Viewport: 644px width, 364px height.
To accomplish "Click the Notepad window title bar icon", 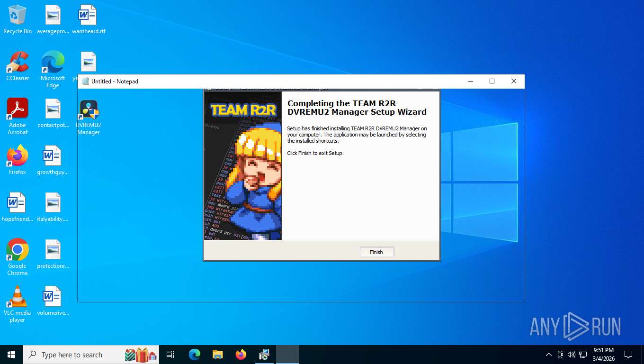I will coord(85,81).
